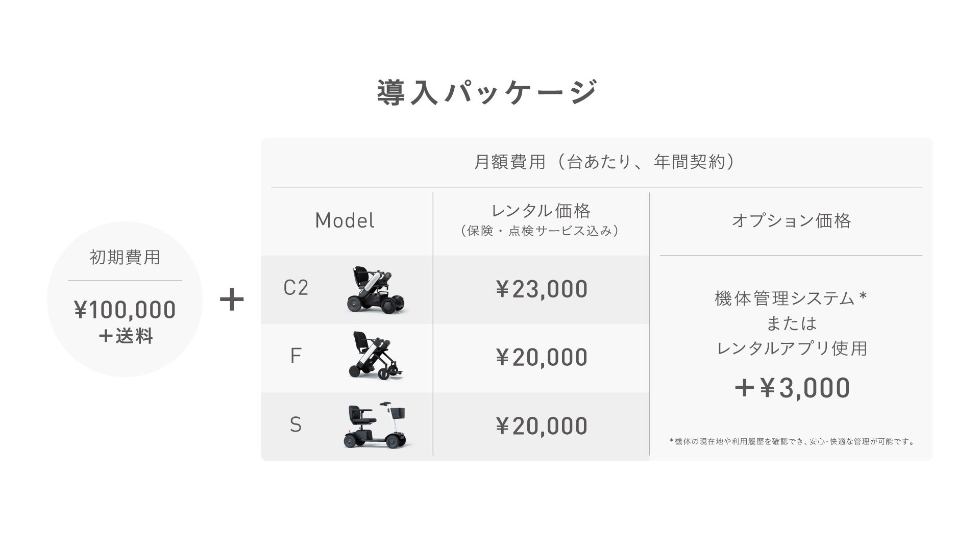This screenshot has width=980, height=551.
Task: Click the ¥100,000 initial cost amount
Action: tap(125, 310)
